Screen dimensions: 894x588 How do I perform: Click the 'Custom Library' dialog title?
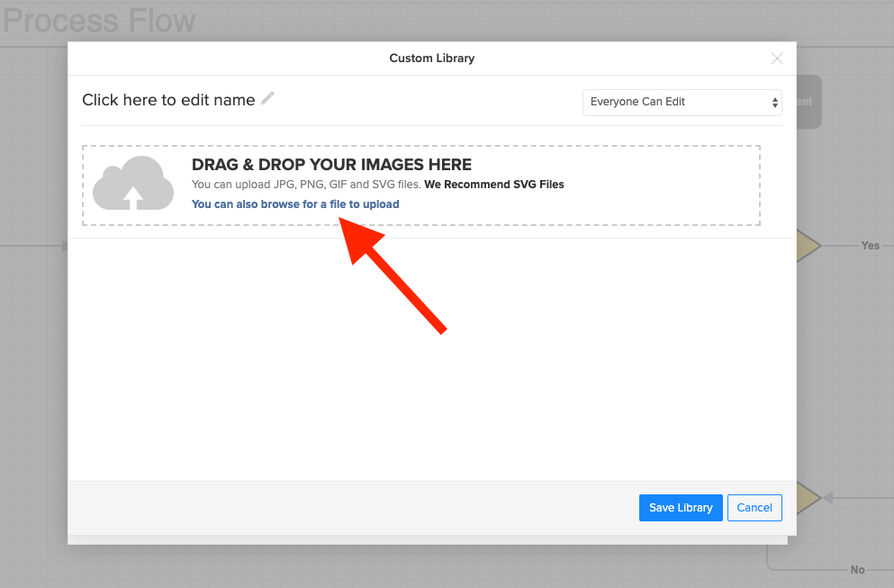click(431, 59)
